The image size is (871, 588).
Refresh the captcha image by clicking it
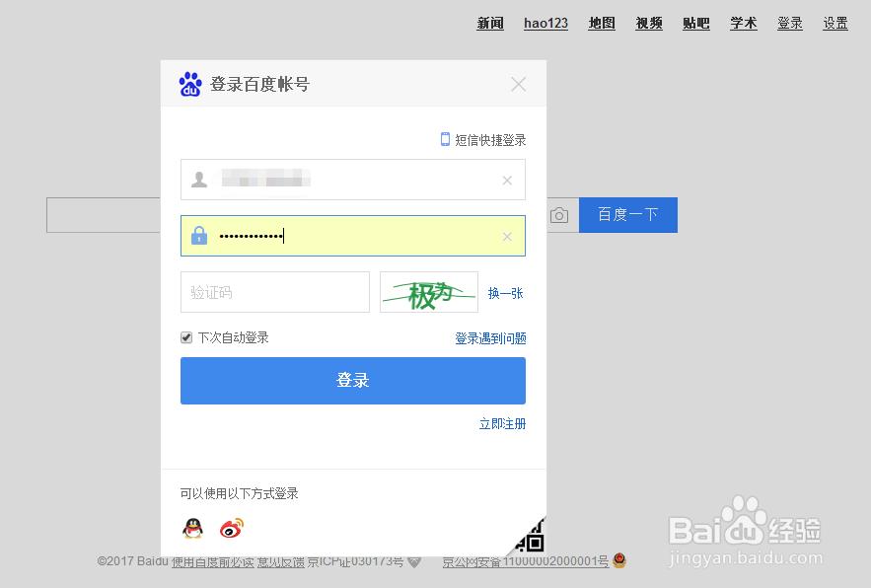click(429, 292)
